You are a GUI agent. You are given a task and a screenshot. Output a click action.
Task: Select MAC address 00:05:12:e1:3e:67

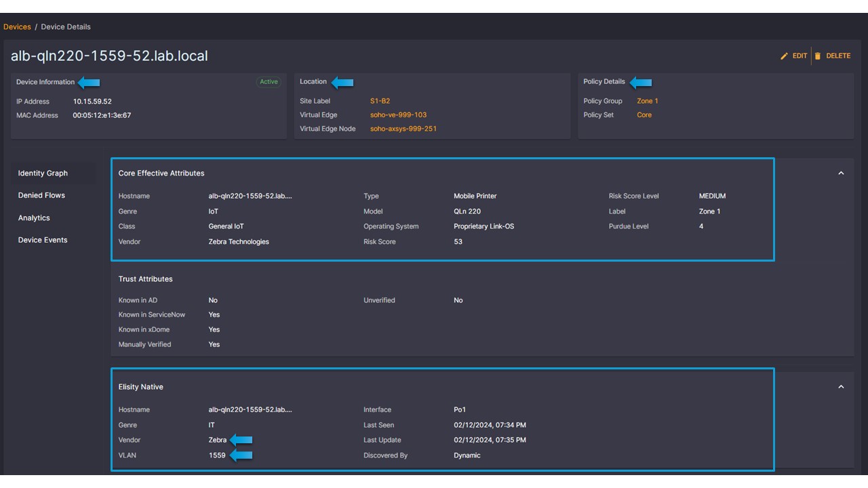pyautogui.click(x=102, y=115)
